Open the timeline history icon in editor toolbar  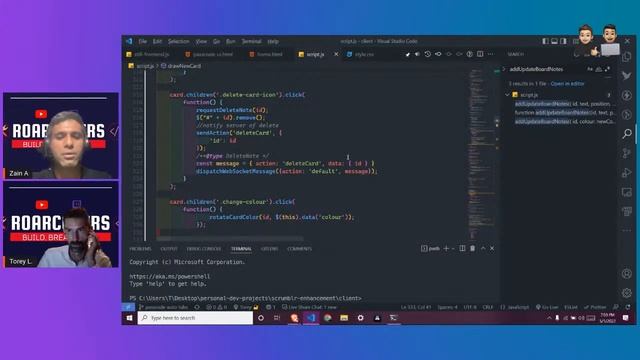427,54
